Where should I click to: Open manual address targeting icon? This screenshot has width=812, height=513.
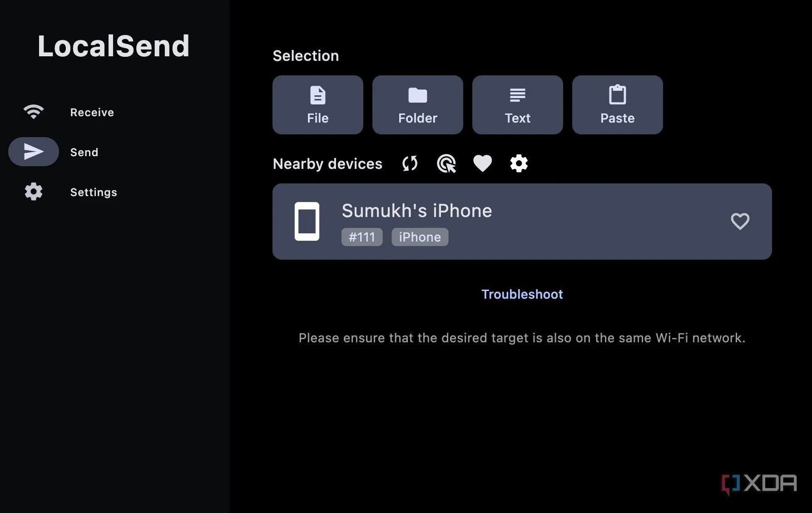tap(446, 163)
